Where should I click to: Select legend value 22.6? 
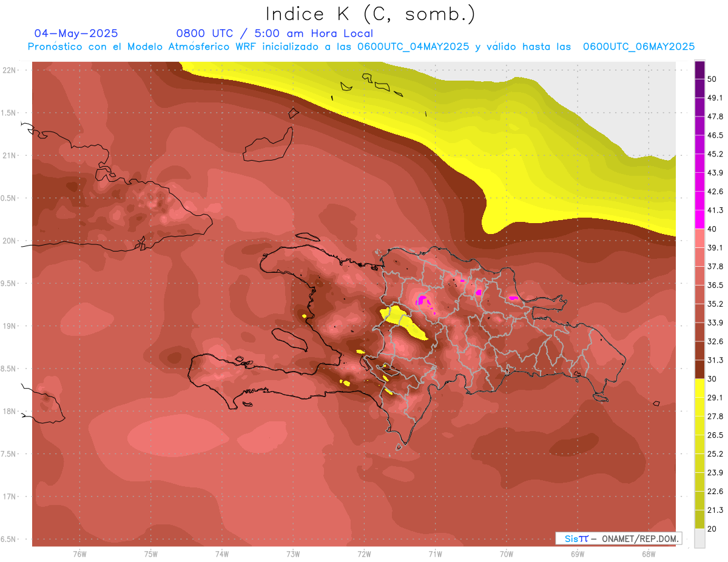[715, 491]
